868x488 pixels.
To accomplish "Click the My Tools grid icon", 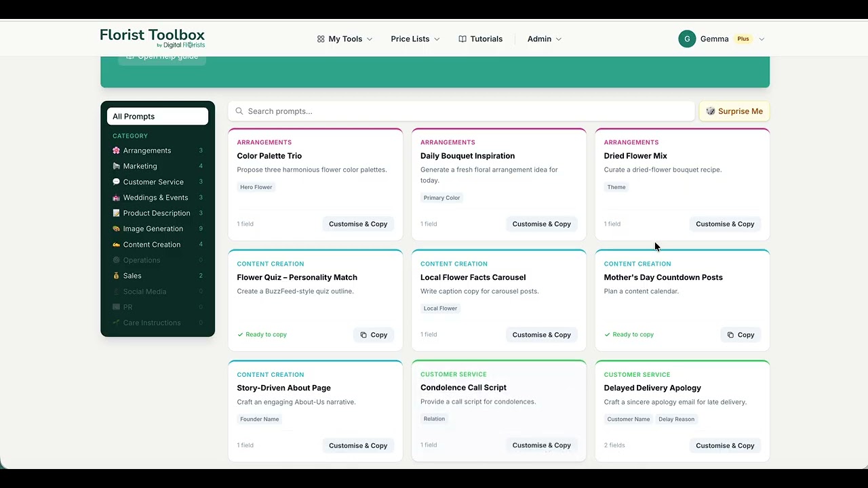I will click(x=321, y=39).
